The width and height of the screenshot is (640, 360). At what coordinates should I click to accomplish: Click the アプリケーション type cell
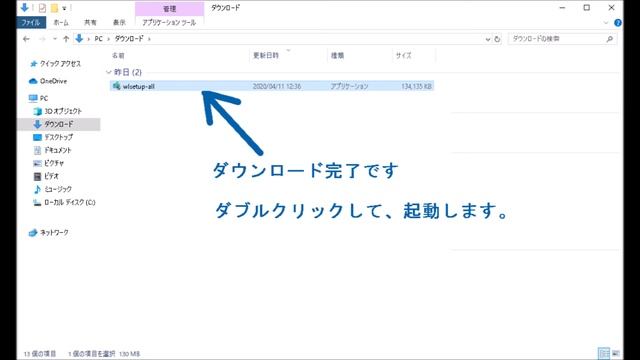(349, 87)
